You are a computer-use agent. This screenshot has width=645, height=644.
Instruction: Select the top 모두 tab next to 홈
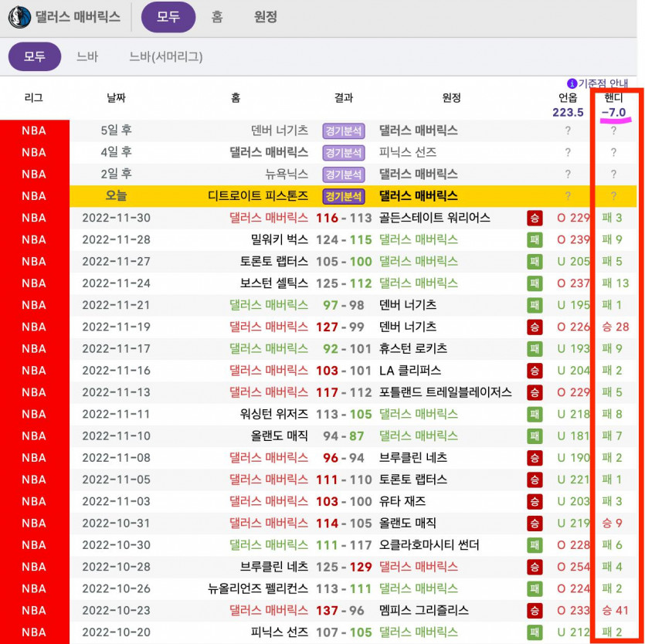pos(168,17)
